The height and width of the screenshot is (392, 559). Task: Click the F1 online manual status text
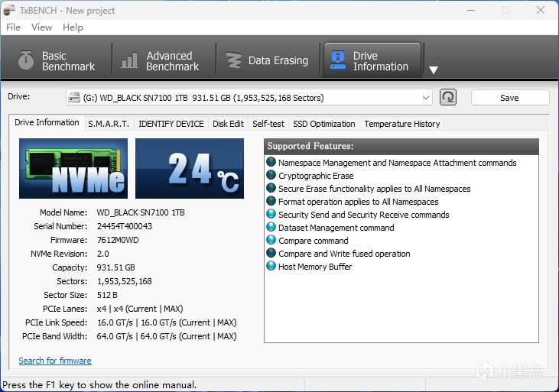click(x=99, y=385)
